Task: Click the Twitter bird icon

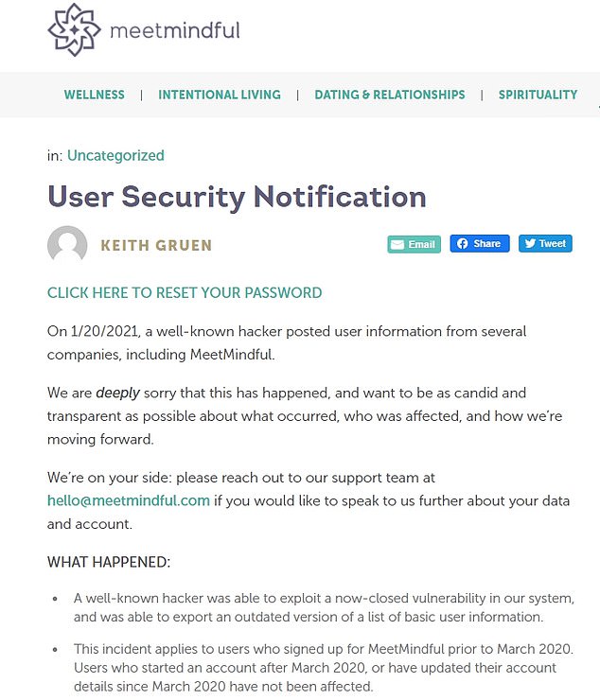Action: (x=531, y=243)
